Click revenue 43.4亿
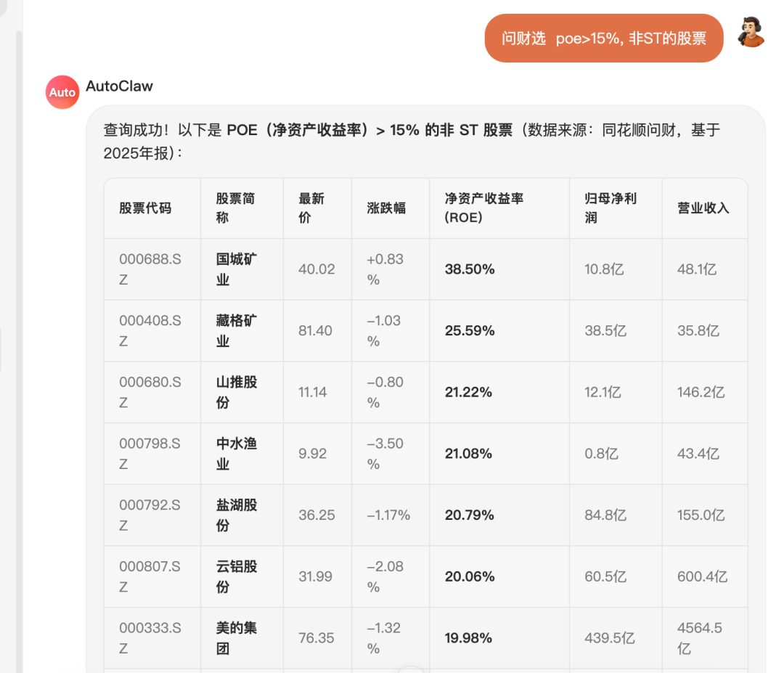This screenshot has width=784, height=673. pyautogui.click(x=698, y=454)
